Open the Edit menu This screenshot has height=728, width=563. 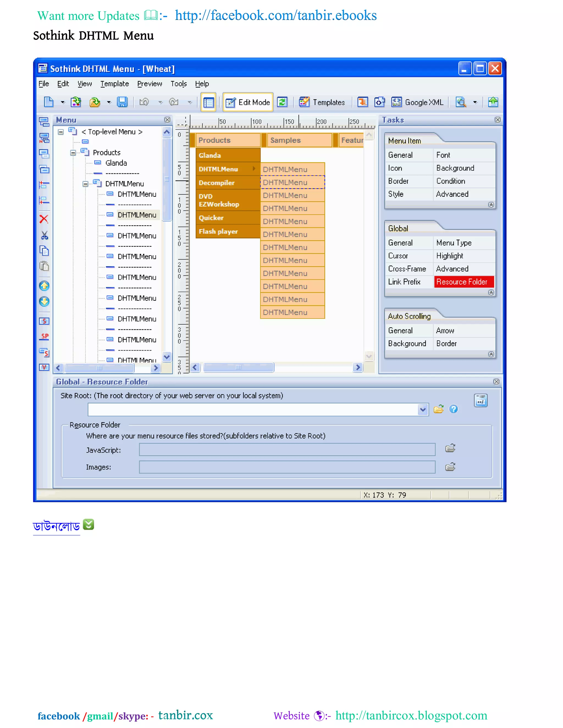click(x=63, y=84)
